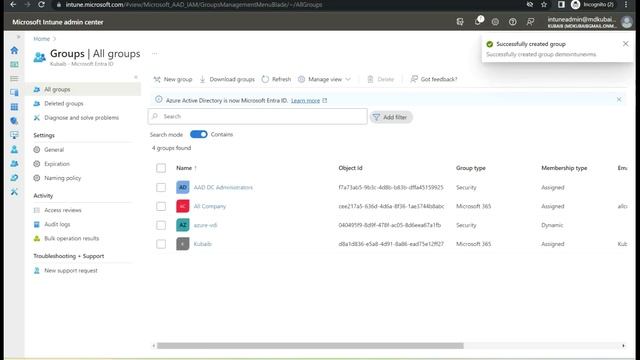Select All groups menu item

[x=83, y=89]
